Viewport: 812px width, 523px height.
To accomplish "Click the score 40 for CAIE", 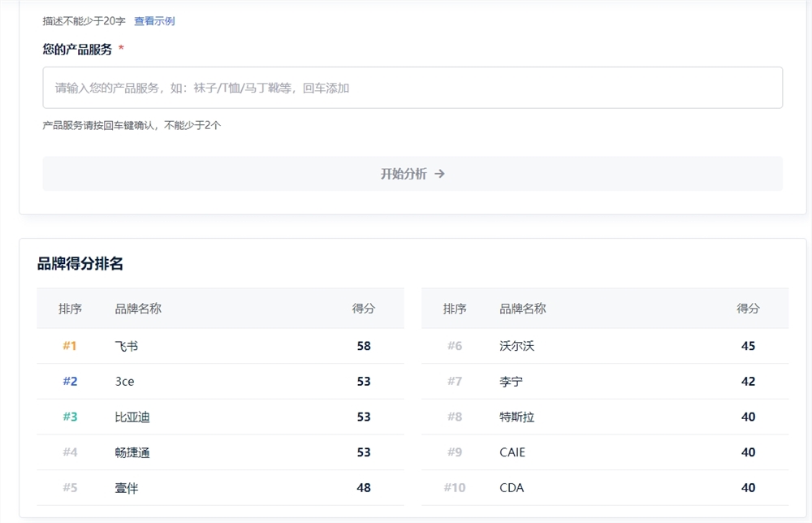I will (747, 452).
